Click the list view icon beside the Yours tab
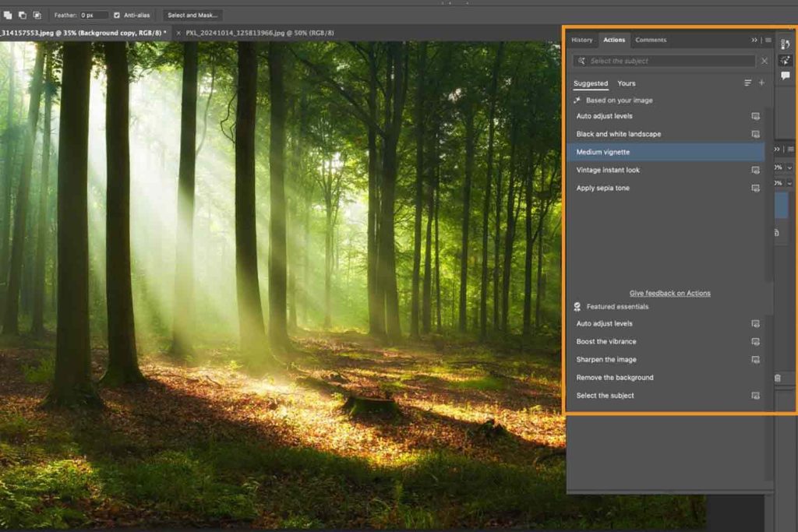798x532 pixels. click(x=748, y=83)
